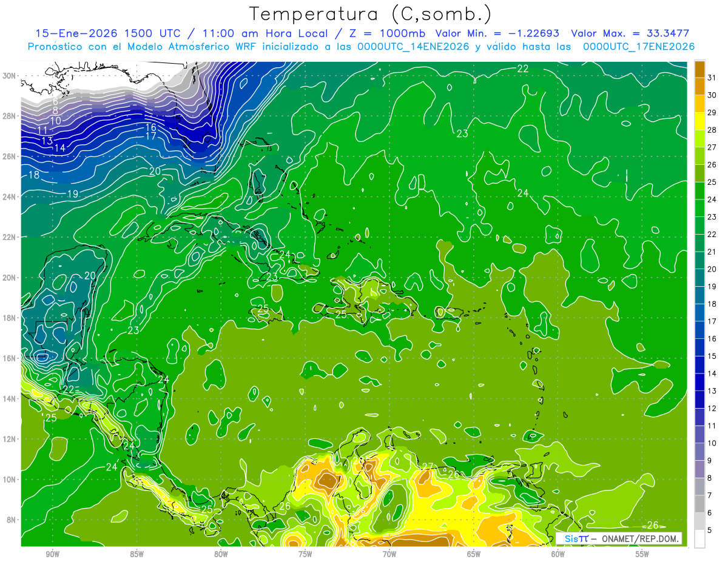The image size is (728, 562).
Task: Click the 55W longitude label
Action: (x=642, y=554)
